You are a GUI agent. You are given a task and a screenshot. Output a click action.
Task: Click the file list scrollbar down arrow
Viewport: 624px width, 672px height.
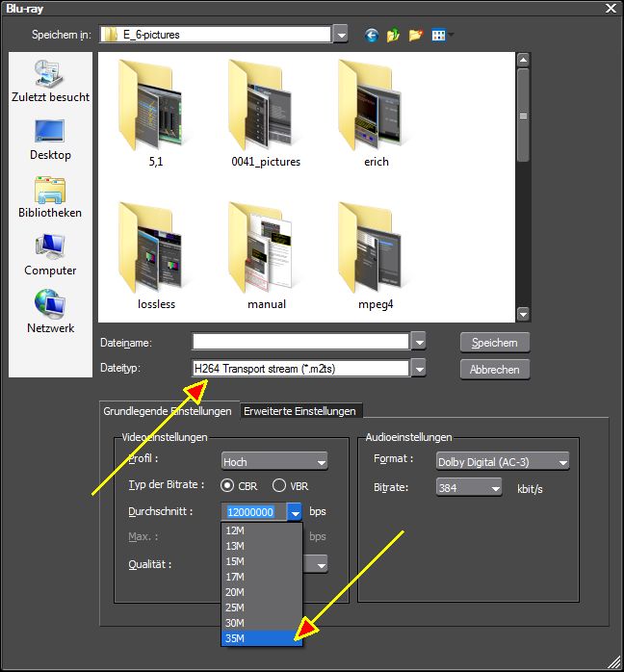pos(523,314)
